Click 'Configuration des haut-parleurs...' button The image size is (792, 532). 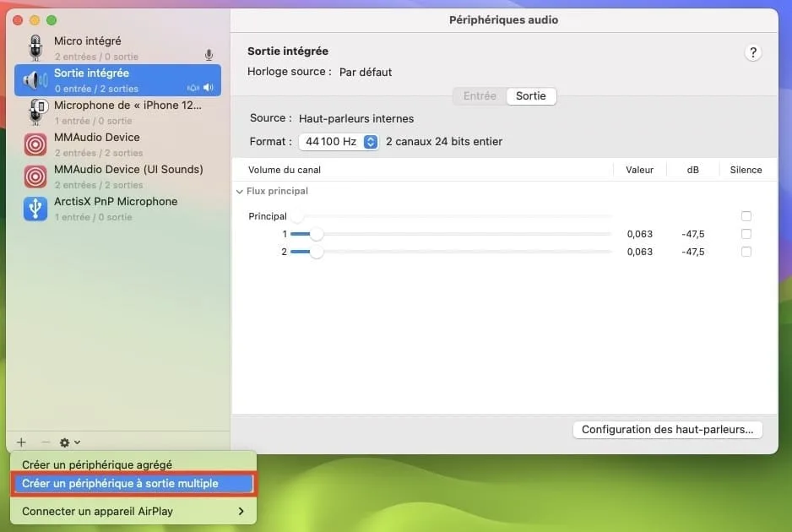(x=667, y=430)
